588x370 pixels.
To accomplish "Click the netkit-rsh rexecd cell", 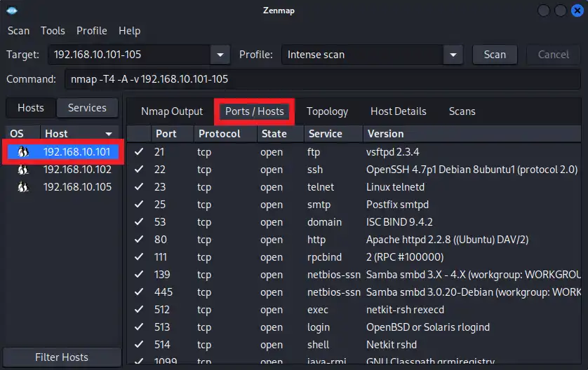I will point(405,309).
